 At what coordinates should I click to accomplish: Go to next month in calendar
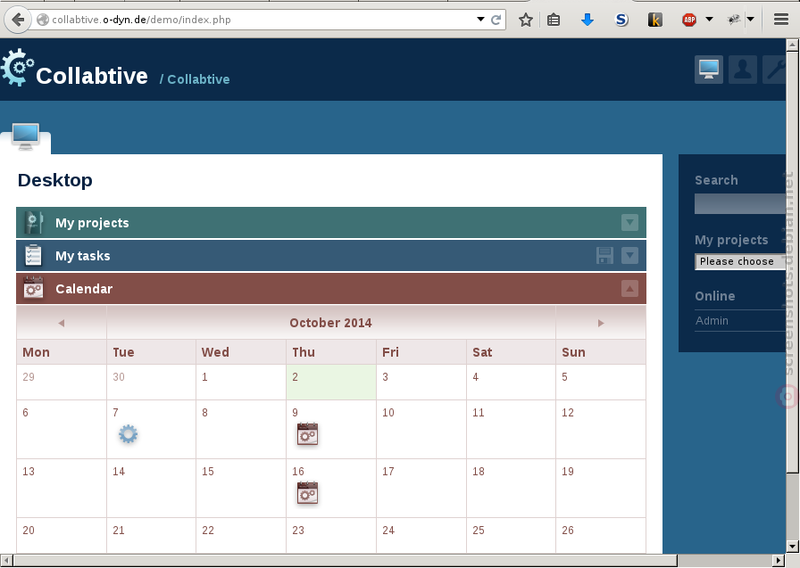(x=601, y=323)
